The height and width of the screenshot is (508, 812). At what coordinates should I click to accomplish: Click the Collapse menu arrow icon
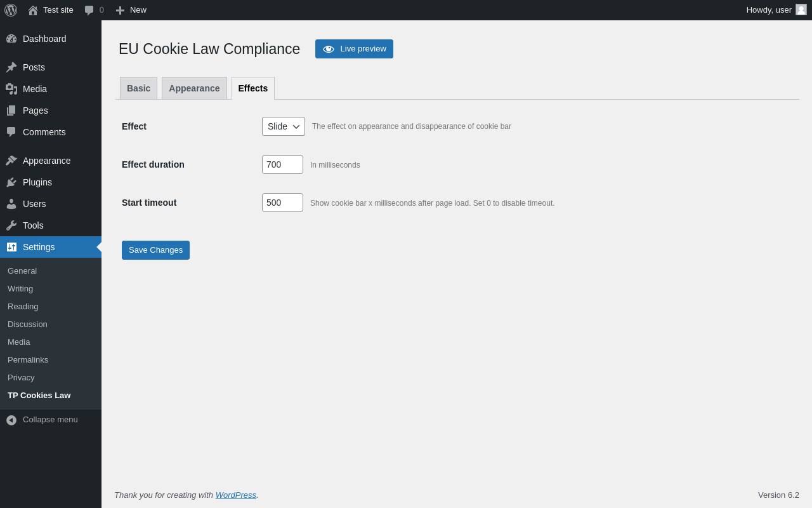pyautogui.click(x=11, y=420)
